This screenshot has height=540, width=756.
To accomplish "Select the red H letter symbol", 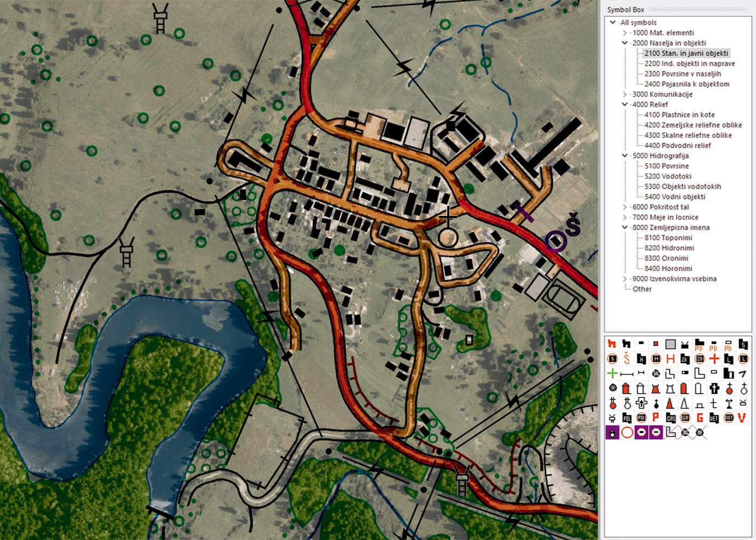I will coord(670,359).
